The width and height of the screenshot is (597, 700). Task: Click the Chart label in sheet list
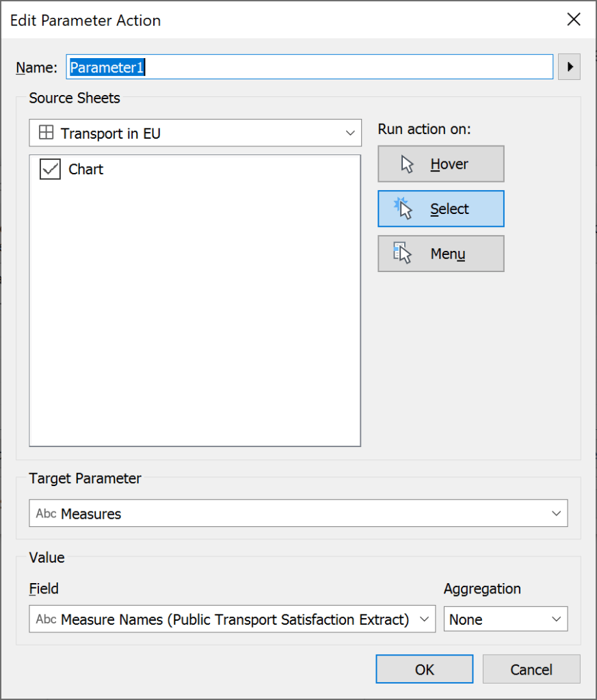point(85,170)
